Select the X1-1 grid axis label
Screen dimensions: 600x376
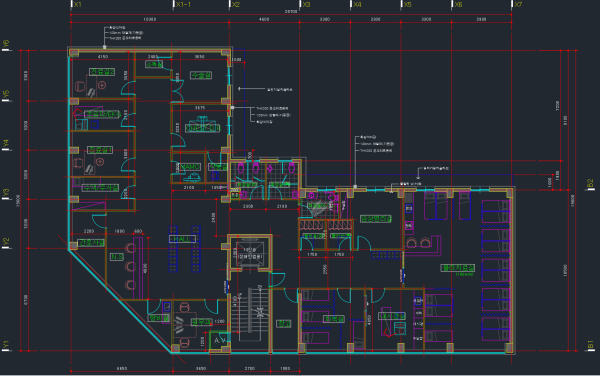[183, 4]
